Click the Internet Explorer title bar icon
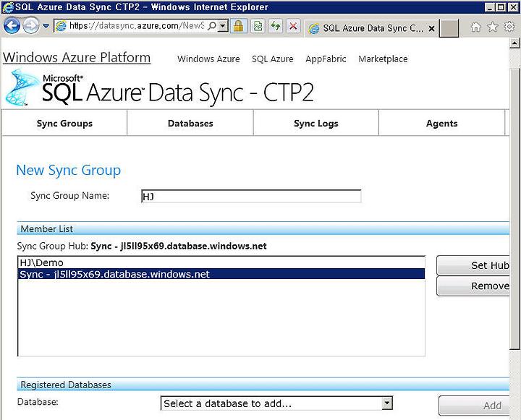The width and height of the screenshot is (521, 420). click(7, 7)
